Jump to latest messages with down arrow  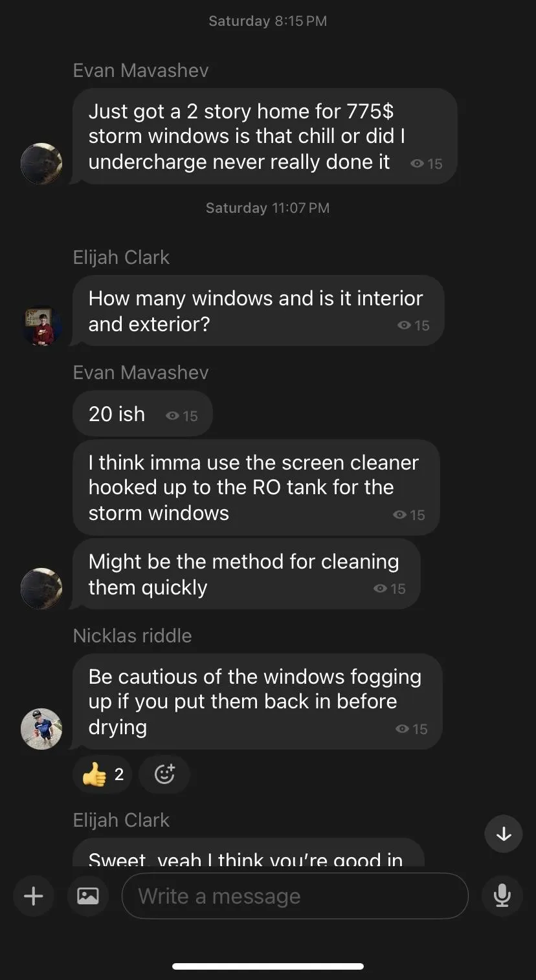click(x=504, y=834)
